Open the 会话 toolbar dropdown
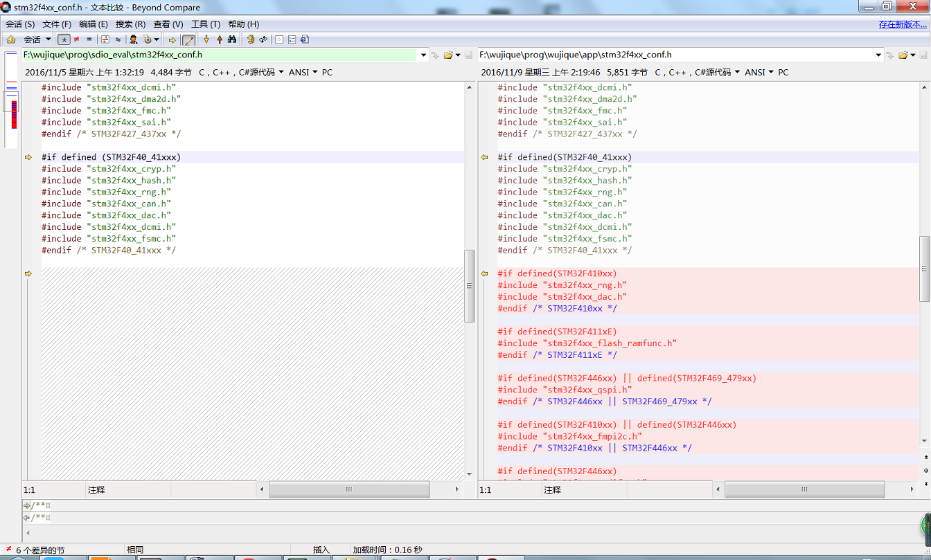This screenshot has height=560, width=931. click(37, 39)
